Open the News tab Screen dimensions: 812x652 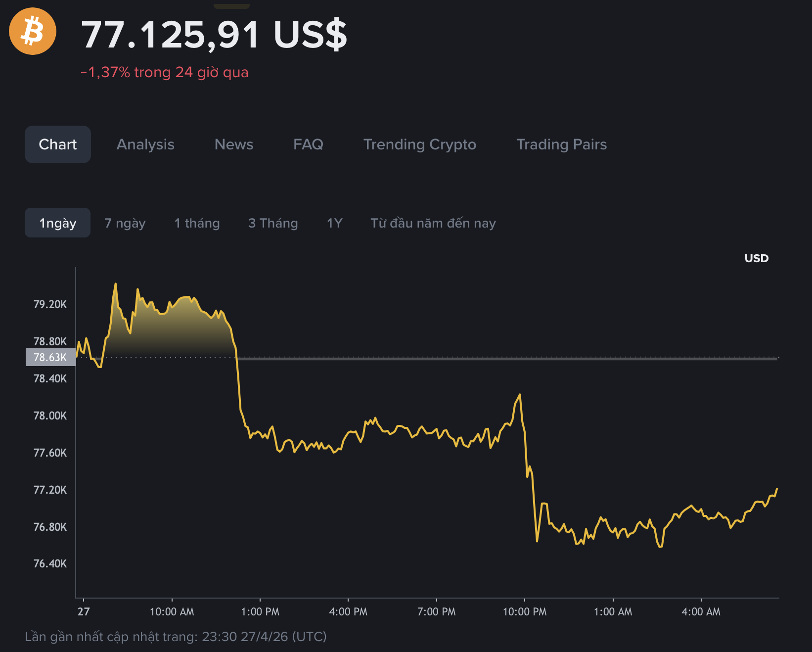click(233, 144)
